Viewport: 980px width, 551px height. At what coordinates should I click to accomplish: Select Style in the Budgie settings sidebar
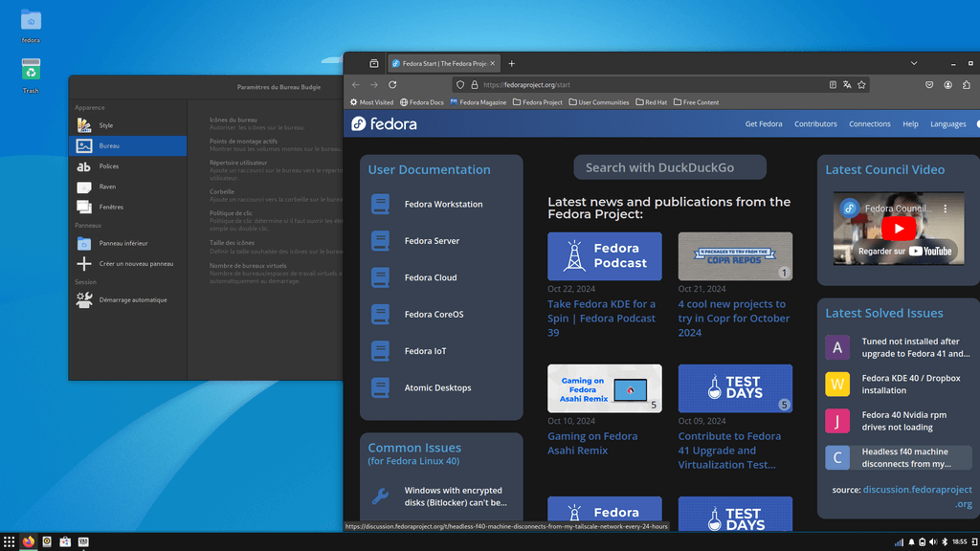tap(127, 125)
